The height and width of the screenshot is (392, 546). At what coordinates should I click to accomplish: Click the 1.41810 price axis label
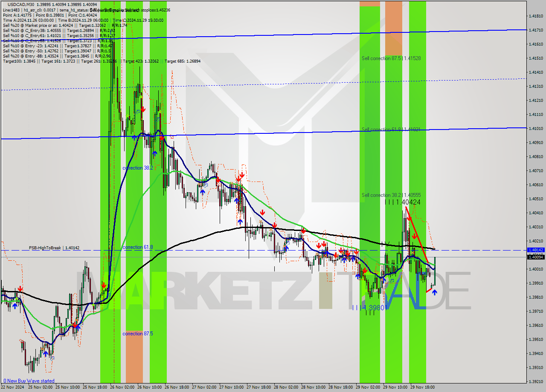click(x=535, y=16)
